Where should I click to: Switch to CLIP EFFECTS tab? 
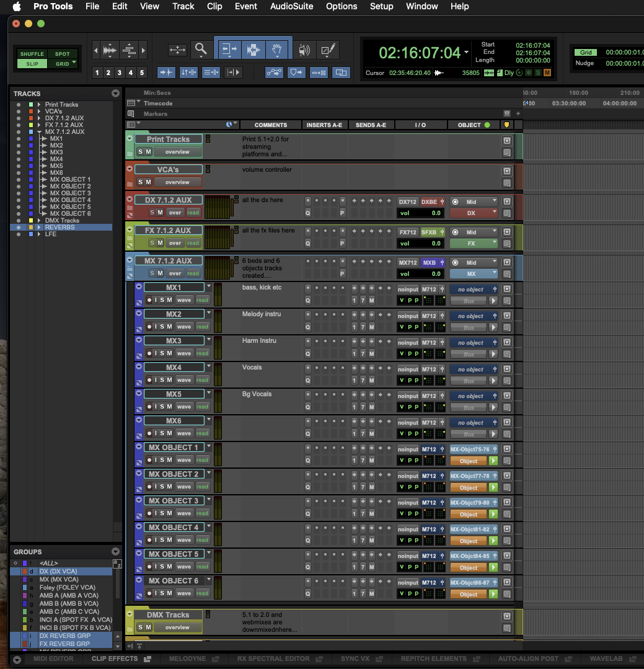click(x=114, y=658)
